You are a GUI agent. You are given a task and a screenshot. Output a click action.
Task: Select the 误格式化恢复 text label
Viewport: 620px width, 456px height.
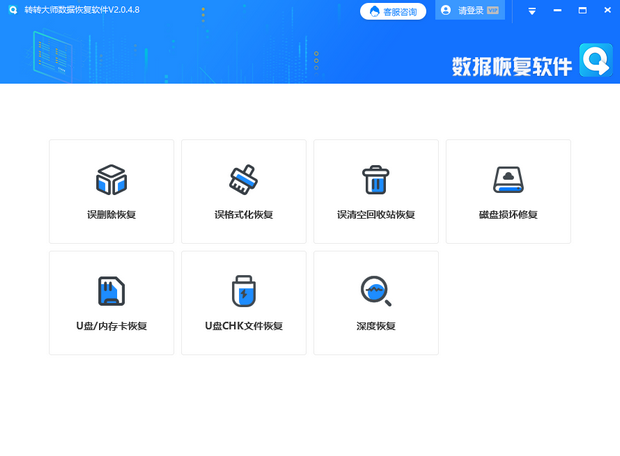click(244, 215)
